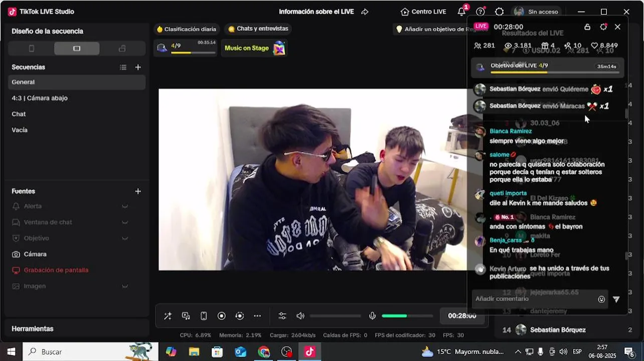Mute the speaker volume icon
The height and width of the screenshot is (361, 644).
point(300,316)
